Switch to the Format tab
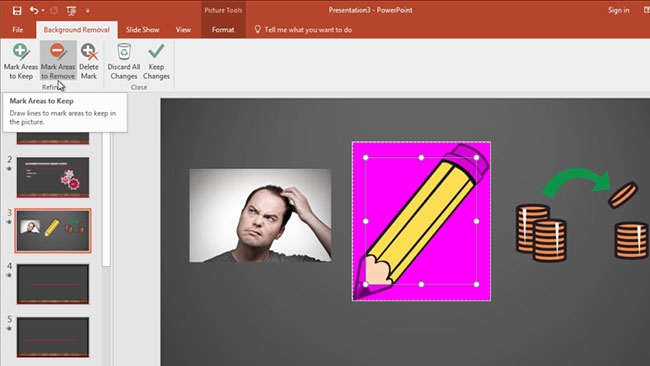Screen dimensions: 650x366 223,30
